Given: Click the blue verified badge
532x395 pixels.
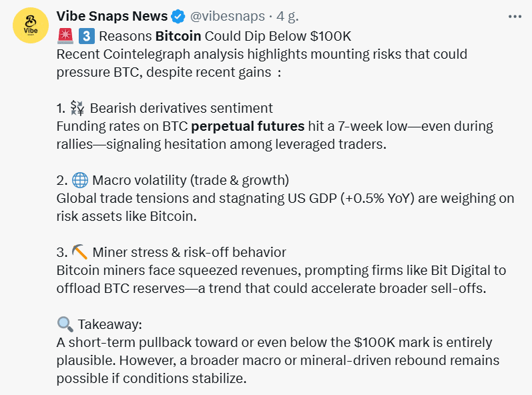Looking at the screenshot, I should [x=179, y=16].
